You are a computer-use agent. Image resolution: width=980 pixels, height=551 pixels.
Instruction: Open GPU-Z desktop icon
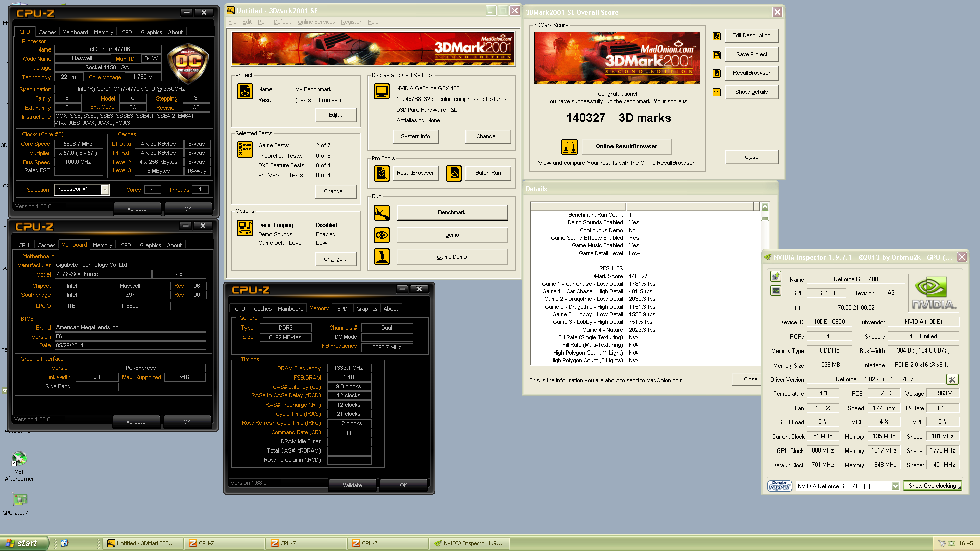pyautogui.click(x=19, y=504)
